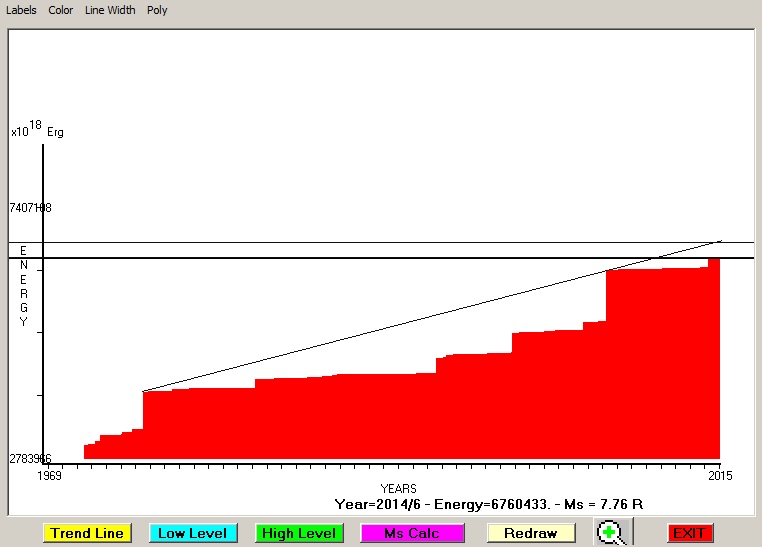This screenshot has height=547, width=762.
Task: Click the thick lower horizontal level line
Action: click(300, 258)
